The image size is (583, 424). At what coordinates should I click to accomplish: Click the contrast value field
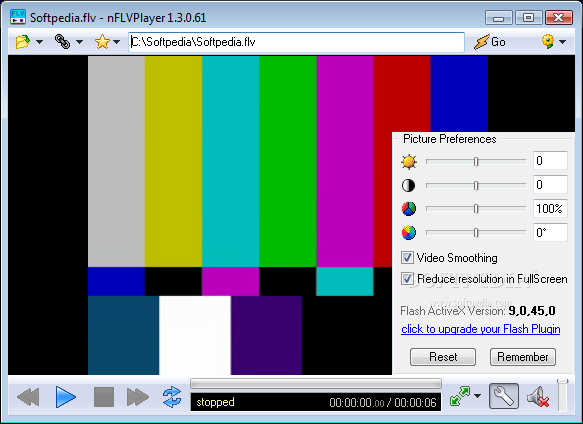coord(550,184)
